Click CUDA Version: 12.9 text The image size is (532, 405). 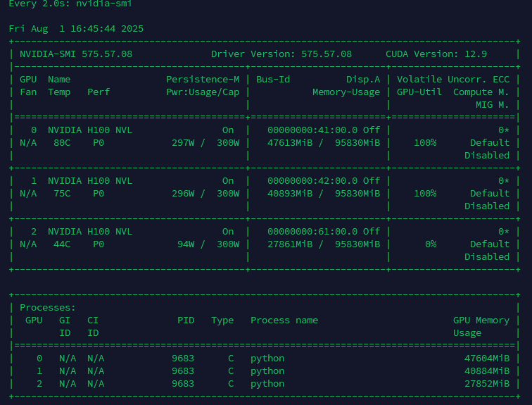(x=436, y=54)
